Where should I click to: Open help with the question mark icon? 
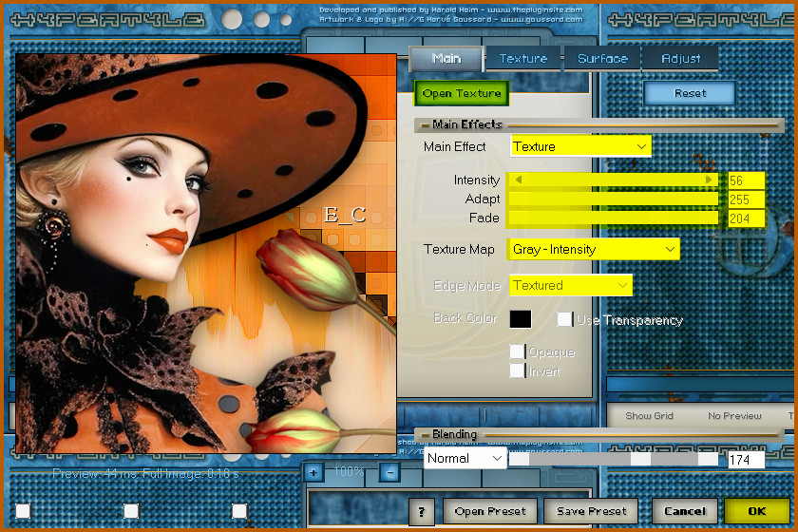coord(422,511)
